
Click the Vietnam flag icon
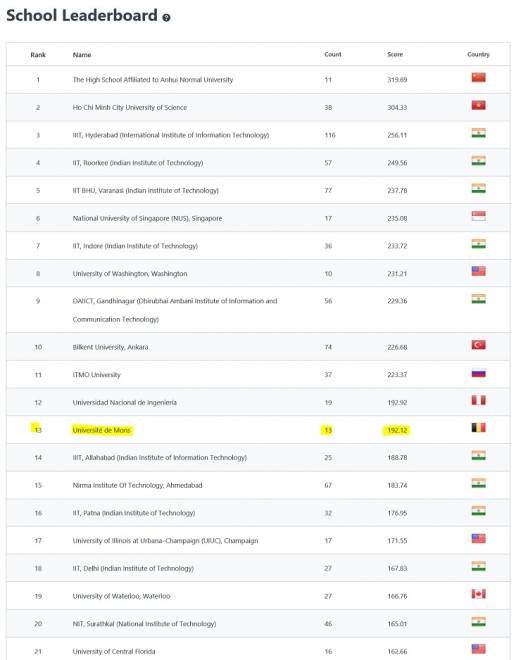(478, 105)
